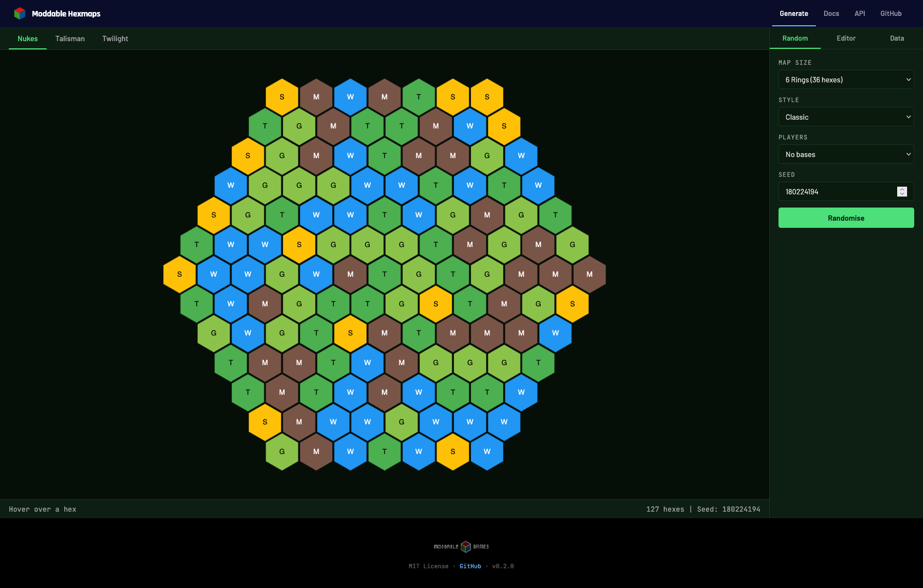
Task: Open the Style dropdown showing Classic
Action: pyautogui.click(x=846, y=117)
